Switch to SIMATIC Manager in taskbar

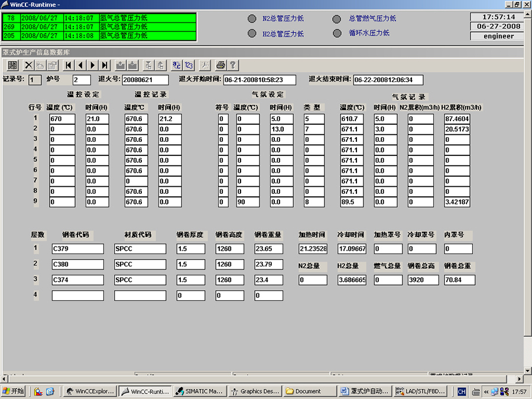pos(199,391)
